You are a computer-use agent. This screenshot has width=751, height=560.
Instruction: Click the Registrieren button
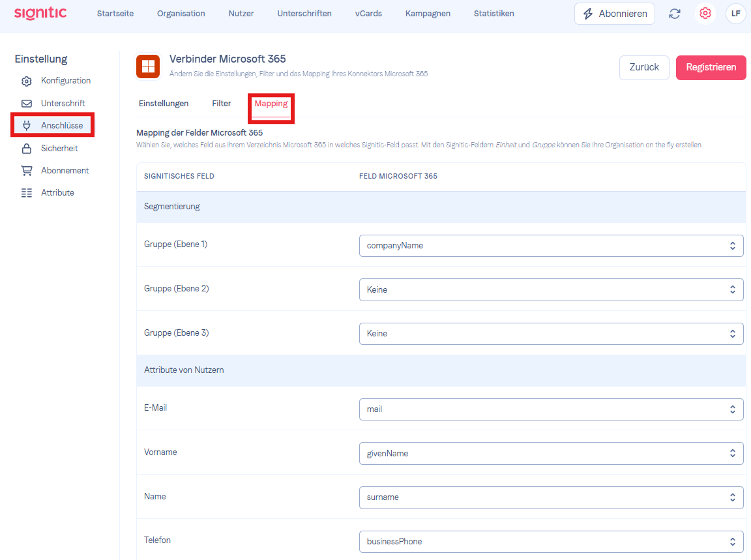coord(711,68)
